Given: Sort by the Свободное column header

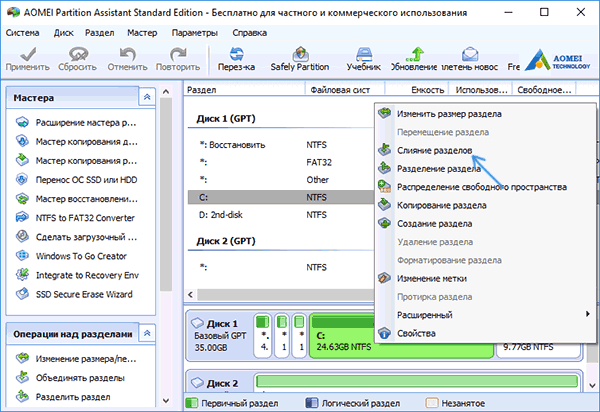Looking at the screenshot, I should click(544, 90).
